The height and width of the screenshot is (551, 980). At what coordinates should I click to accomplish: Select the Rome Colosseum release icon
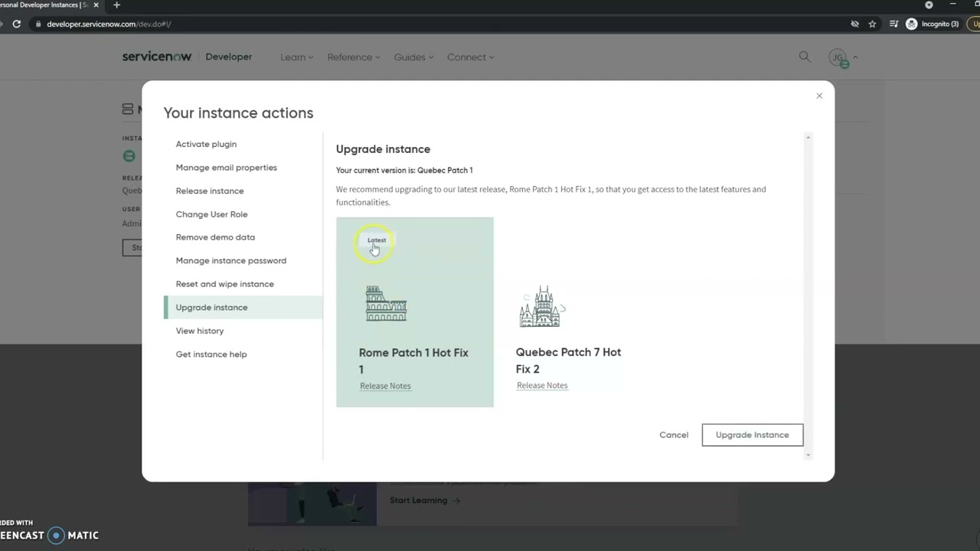click(386, 304)
